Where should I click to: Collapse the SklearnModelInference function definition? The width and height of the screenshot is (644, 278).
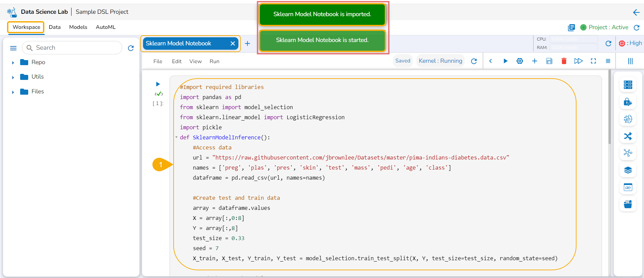(x=176, y=137)
